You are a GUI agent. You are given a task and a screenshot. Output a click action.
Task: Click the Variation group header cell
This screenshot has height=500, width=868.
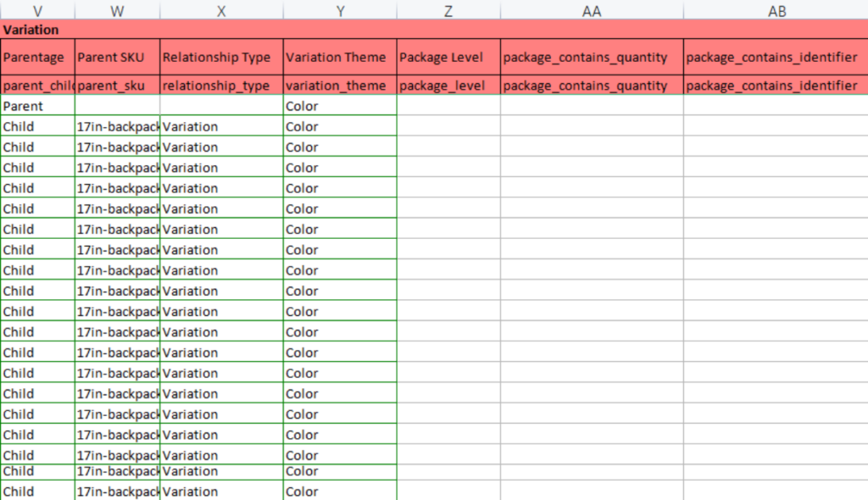point(434,30)
